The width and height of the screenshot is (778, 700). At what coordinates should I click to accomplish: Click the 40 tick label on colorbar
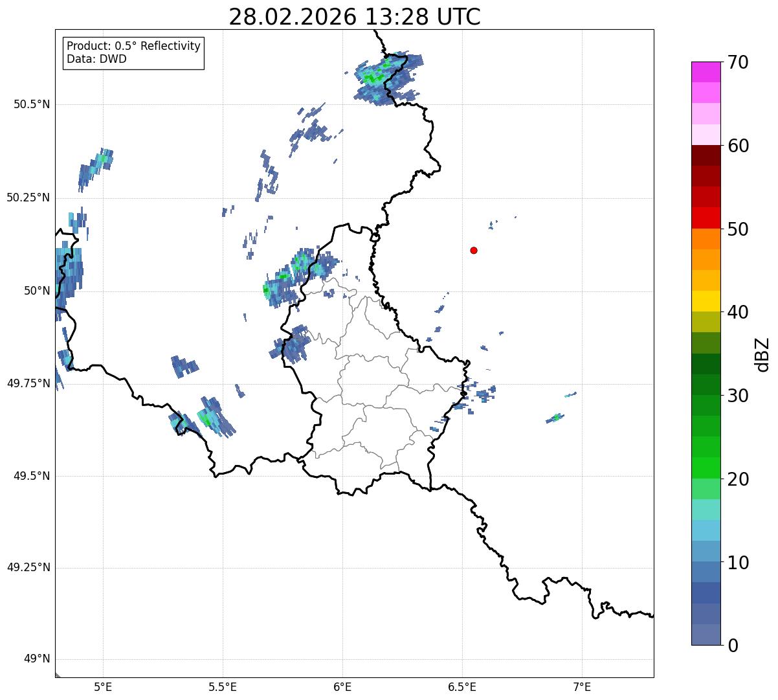coord(738,312)
